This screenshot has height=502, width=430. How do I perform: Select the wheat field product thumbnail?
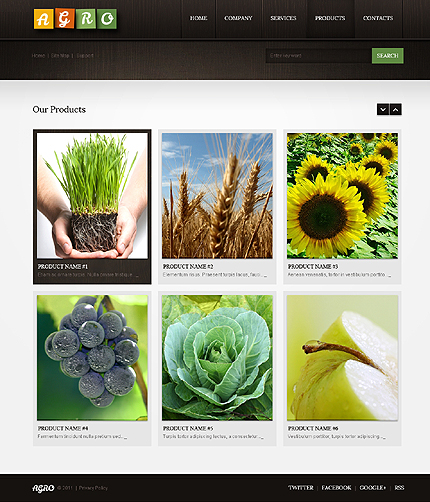217,196
